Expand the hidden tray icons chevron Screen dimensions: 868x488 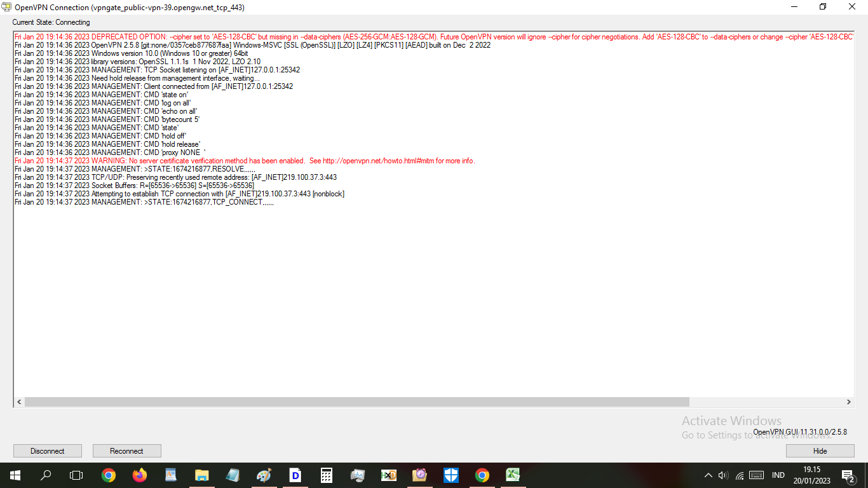707,475
